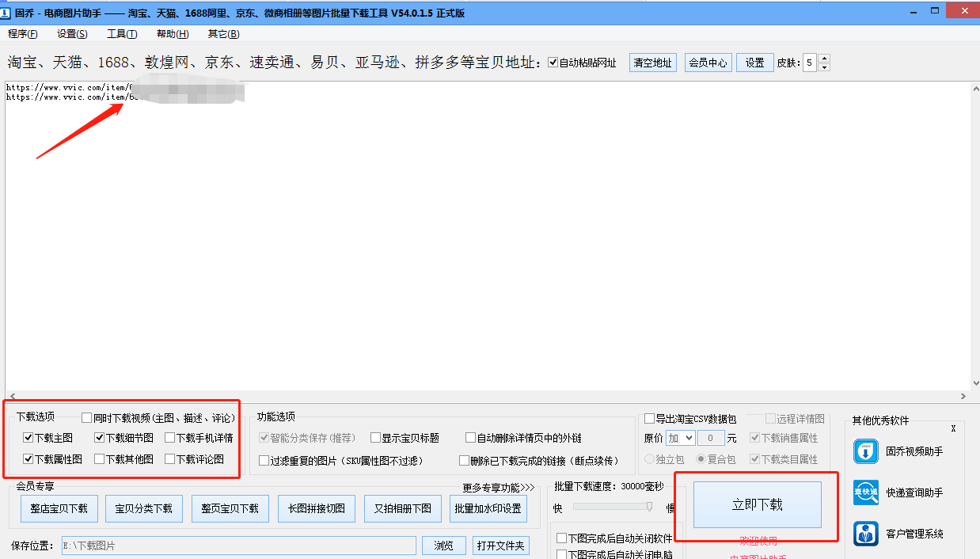This screenshot has width=980, height=559.
Task: Click the app icon in title bar
Action: click(6, 13)
